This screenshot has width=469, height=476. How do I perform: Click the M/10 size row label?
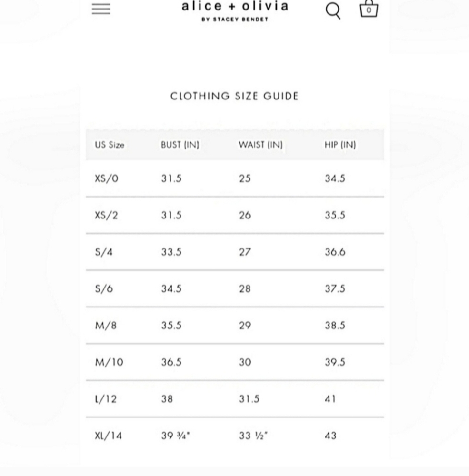[109, 362]
